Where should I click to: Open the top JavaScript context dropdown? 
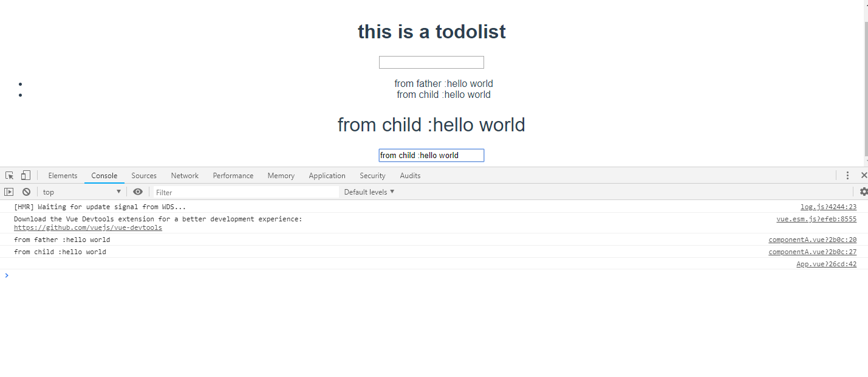pos(82,192)
